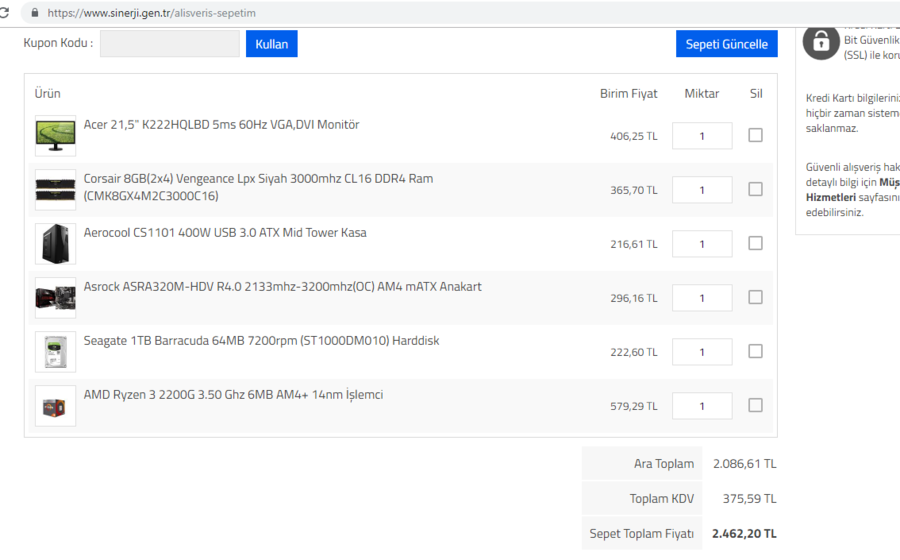Click quantity field for Asrock Anakart
Image resolution: width=900 pixels, height=560 pixels.
pyautogui.click(x=702, y=298)
